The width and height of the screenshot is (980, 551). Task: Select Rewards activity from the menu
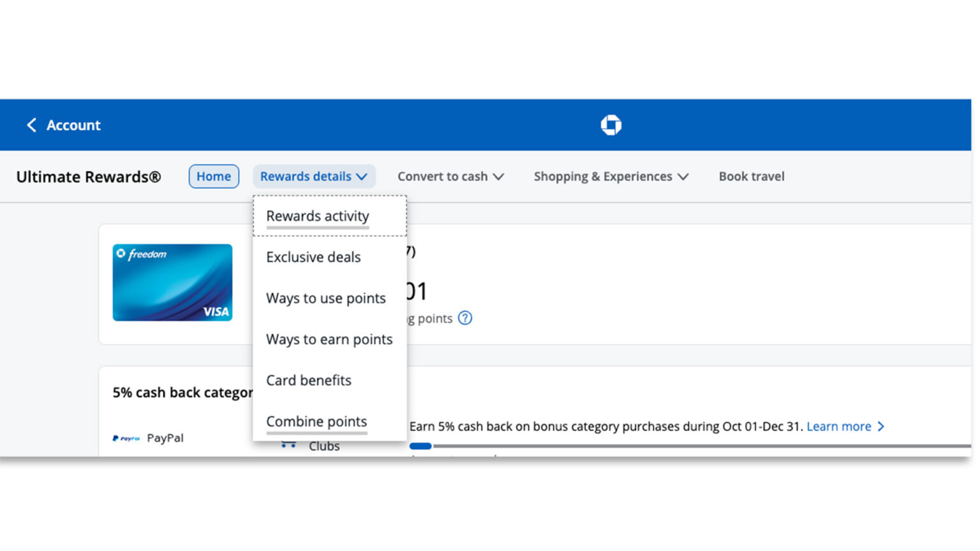tap(318, 216)
